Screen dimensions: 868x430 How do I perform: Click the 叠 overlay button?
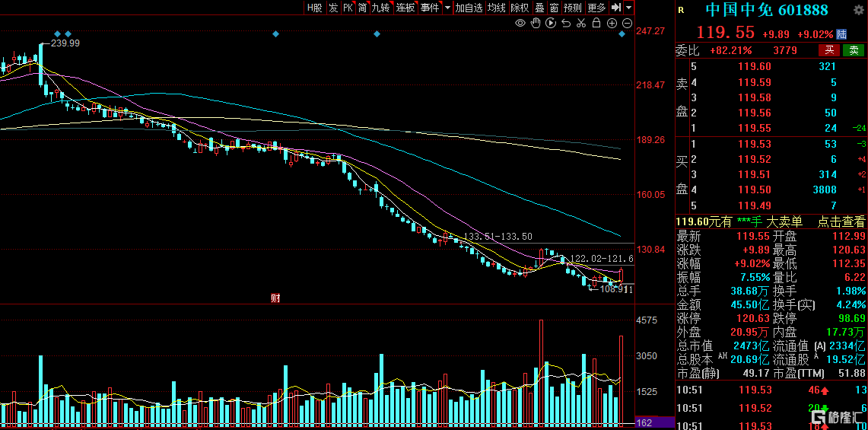pos(539,8)
